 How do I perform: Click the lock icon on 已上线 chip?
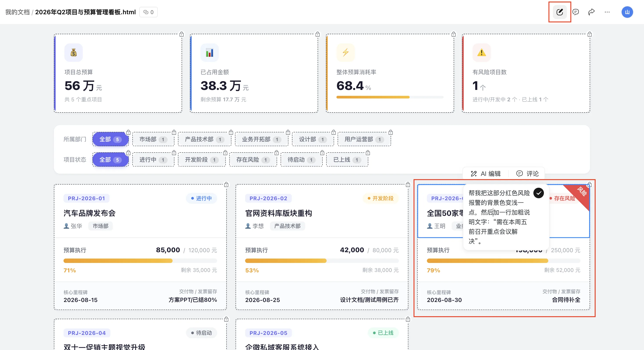click(368, 153)
